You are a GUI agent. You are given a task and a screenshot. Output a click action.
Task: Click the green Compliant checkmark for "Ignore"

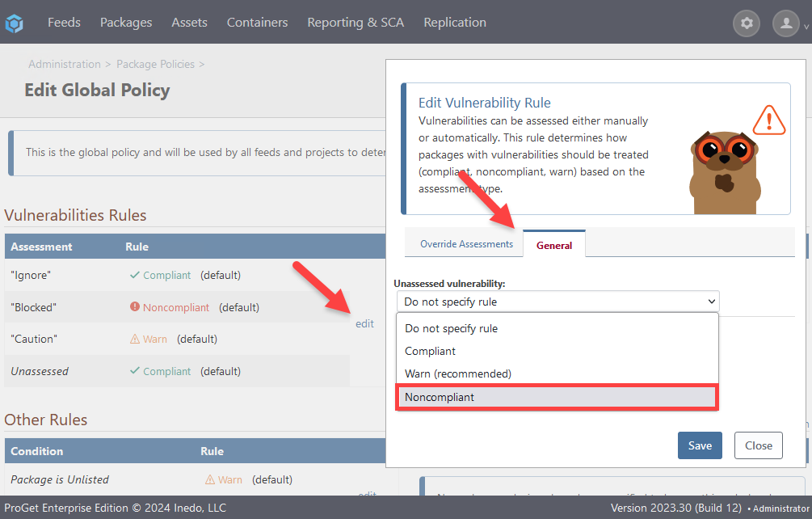pyautogui.click(x=135, y=276)
